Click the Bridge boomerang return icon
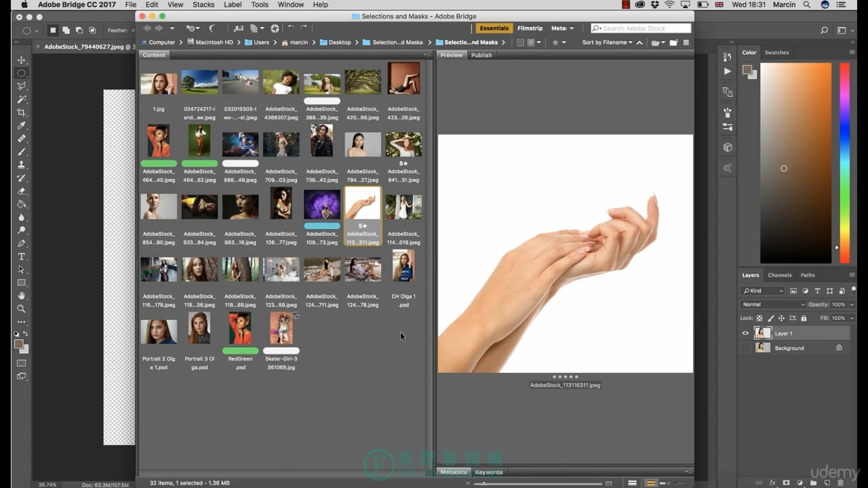Viewport: 868px width, 488px height. pyautogui.click(x=212, y=28)
